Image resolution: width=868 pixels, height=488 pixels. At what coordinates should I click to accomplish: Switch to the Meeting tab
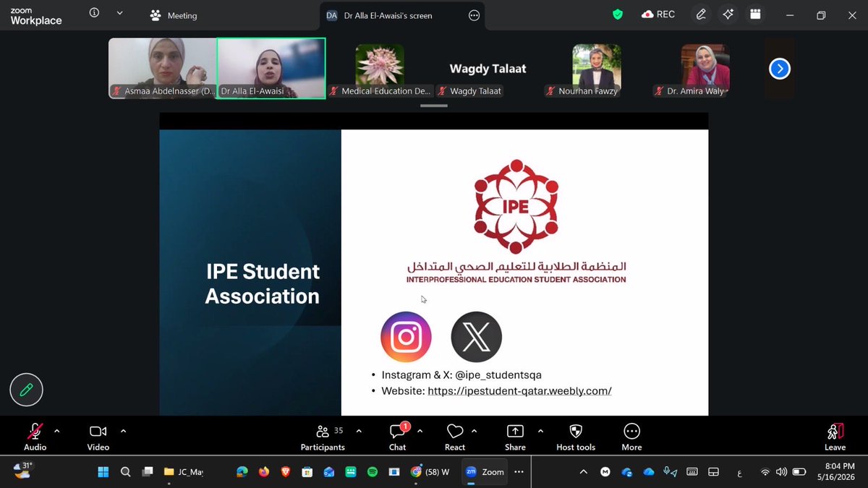174,15
